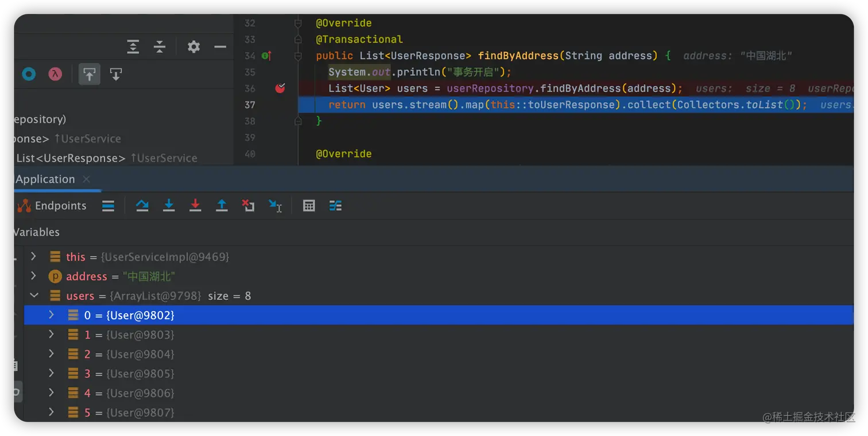Select the 'this = {UserServiceImpl@9469}' row
The image size is (868, 436).
click(x=439, y=257)
